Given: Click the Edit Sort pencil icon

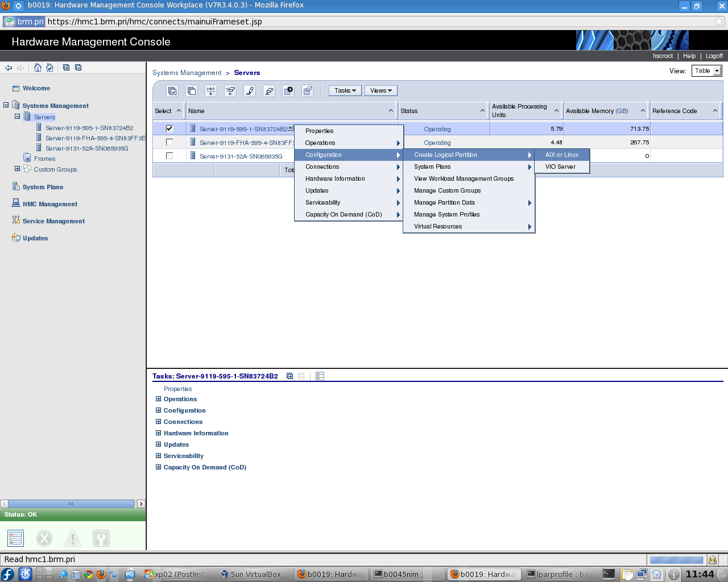Looking at the screenshot, I should [x=250, y=91].
